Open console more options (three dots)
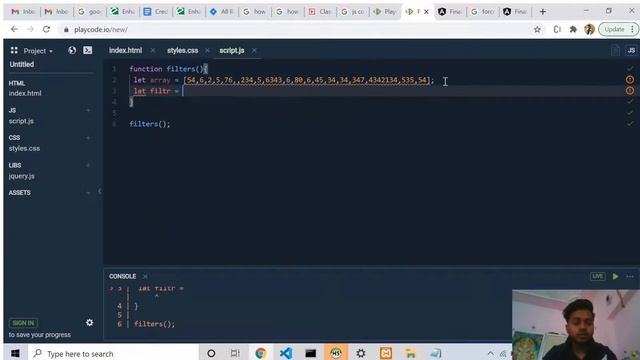This screenshot has height=360, width=640. click(x=630, y=276)
